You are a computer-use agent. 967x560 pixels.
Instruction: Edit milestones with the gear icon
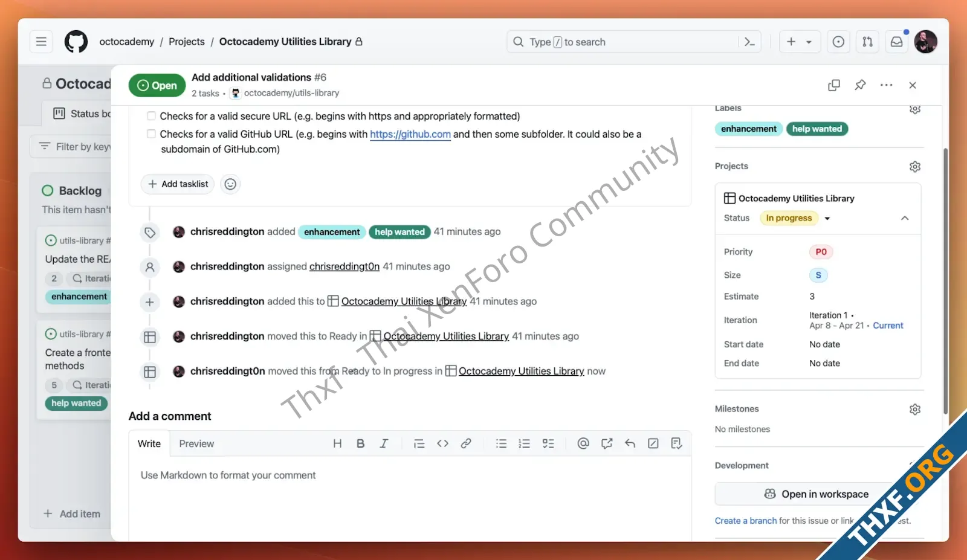click(915, 409)
